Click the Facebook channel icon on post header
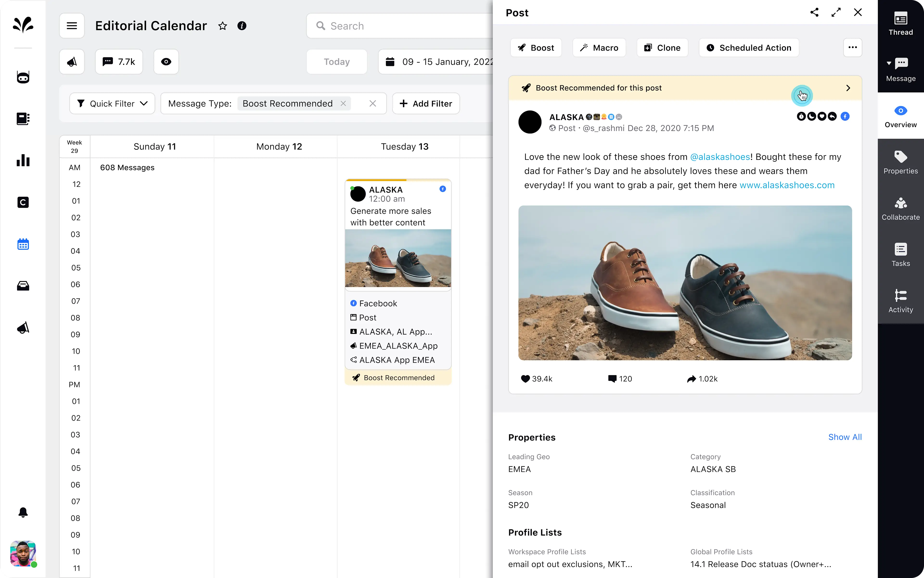 (845, 116)
